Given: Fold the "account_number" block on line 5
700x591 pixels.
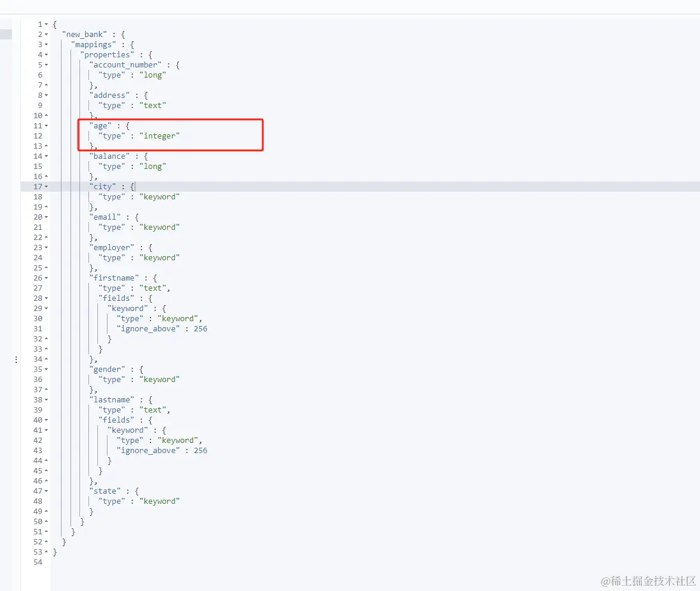Looking at the screenshot, I should (x=47, y=64).
